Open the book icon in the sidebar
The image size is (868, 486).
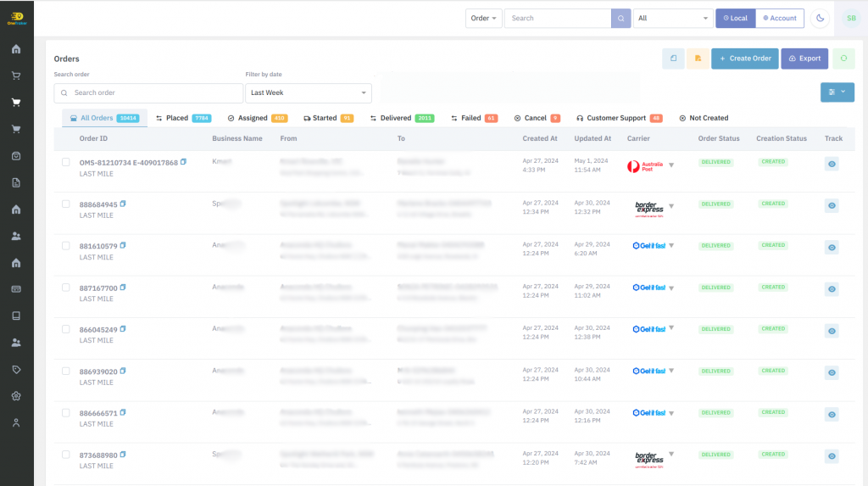(x=16, y=316)
